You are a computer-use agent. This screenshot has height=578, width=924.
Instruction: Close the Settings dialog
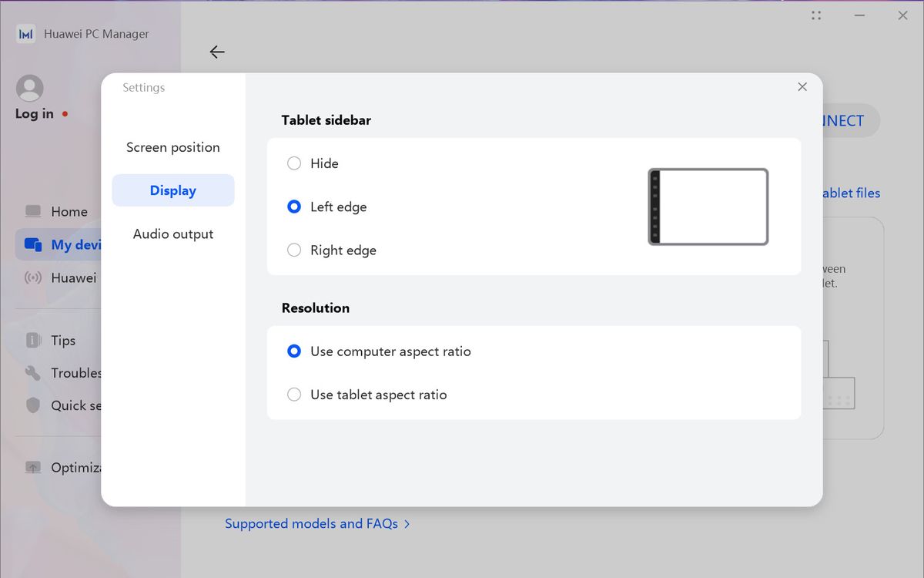(x=802, y=87)
